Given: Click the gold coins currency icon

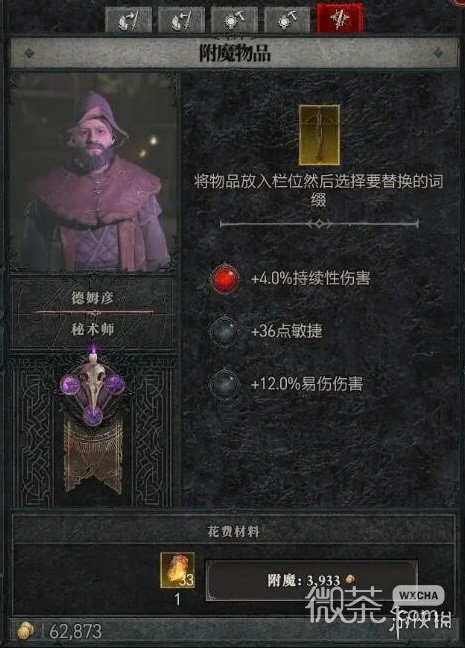Looking at the screenshot, I should [x=27, y=631].
